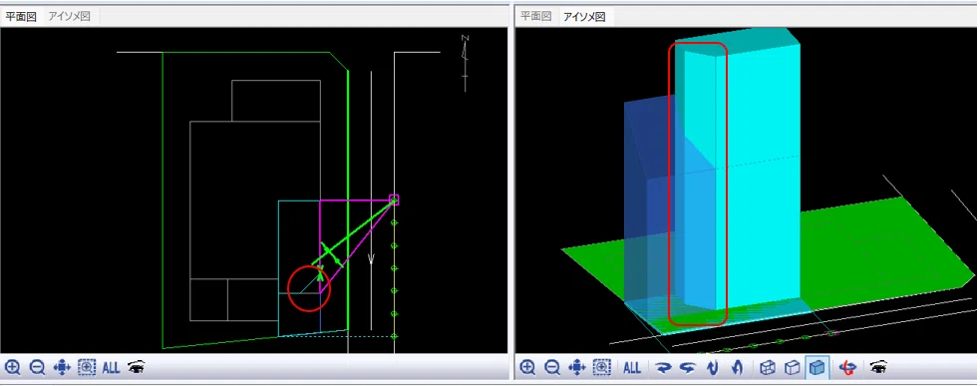Switch to hidden-line cube display mode
The height and width of the screenshot is (386, 980).
tap(792, 368)
